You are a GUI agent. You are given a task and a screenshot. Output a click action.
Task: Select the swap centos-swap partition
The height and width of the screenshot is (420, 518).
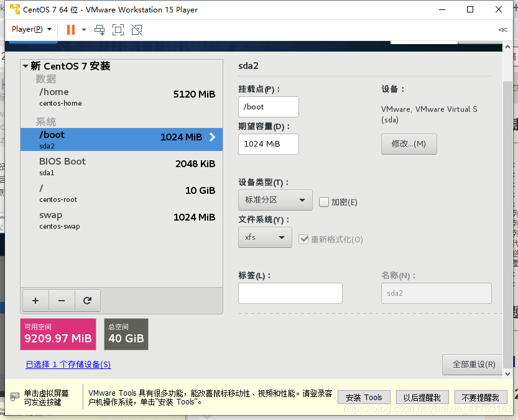(122, 220)
